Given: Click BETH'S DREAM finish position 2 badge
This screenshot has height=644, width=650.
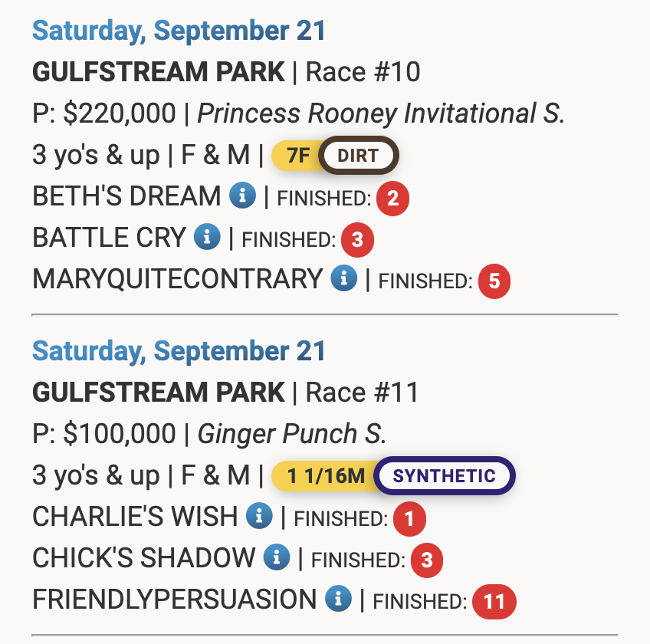Looking at the screenshot, I should (x=392, y=199).
